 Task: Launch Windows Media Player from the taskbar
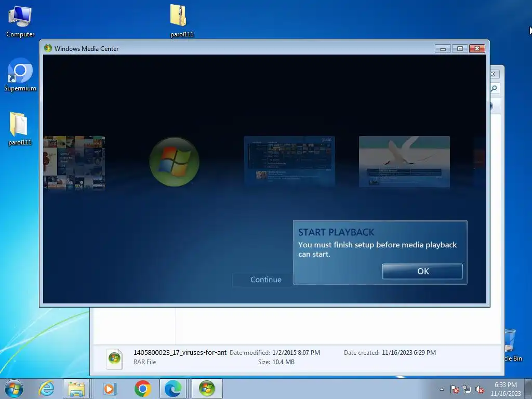tap(109, 389)
